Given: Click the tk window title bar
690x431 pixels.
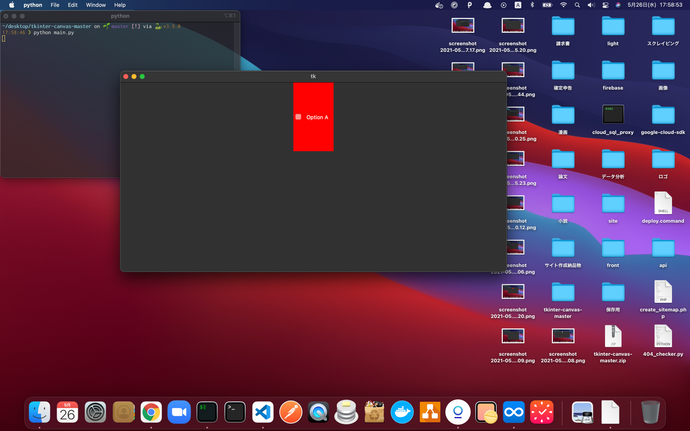Looking at the screenshot, I should click(313, 77).
